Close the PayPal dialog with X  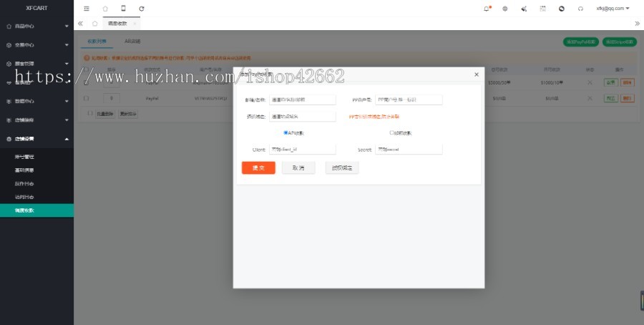[x=477, y=74]
